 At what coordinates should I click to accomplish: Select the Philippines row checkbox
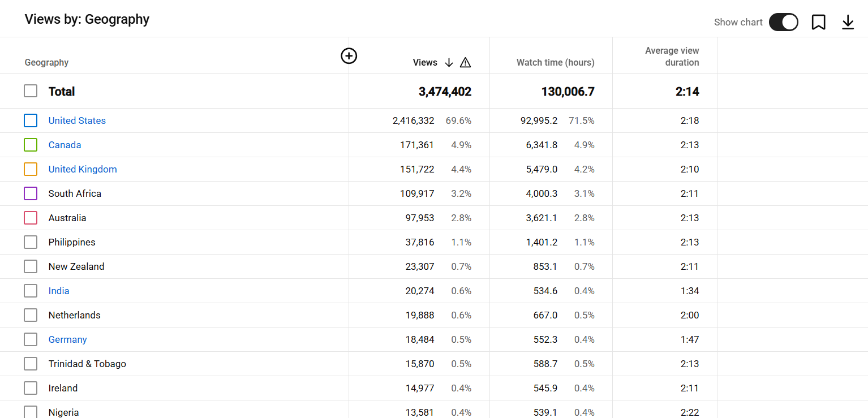tap(31, 242)
